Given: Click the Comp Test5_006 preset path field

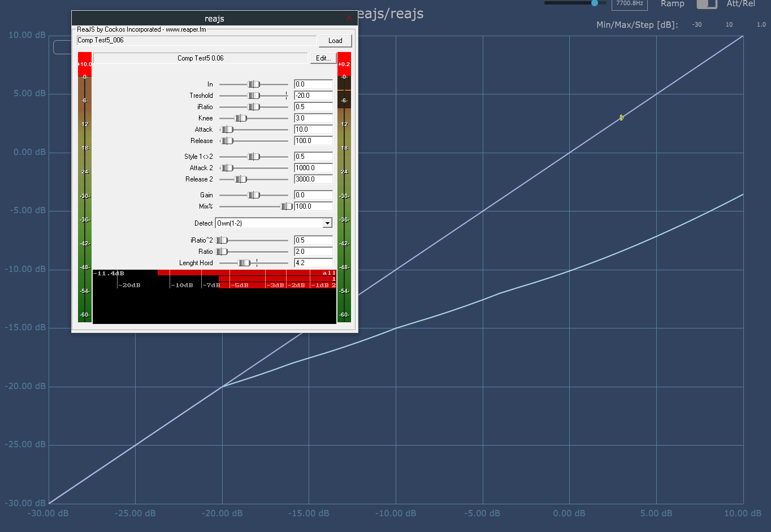Looking at the screenshot, I should [x=197, y=40].
